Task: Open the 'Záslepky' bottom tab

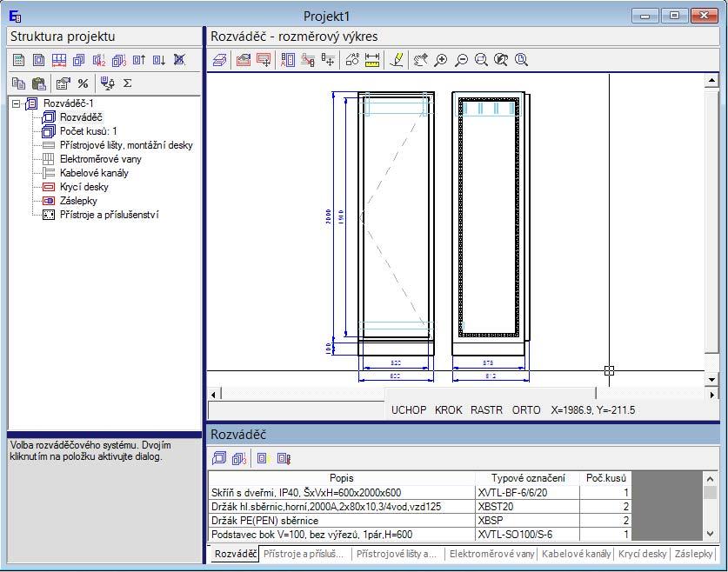Action: pyautogui.click(x=693, y=554)
